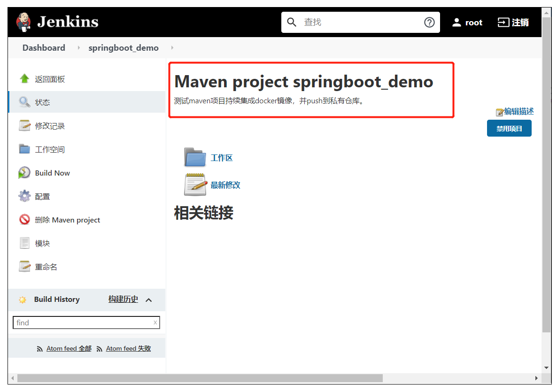Select the 配置 gear icon in sidebar
This screenshot has height=392, width=557.
(24, 196)
